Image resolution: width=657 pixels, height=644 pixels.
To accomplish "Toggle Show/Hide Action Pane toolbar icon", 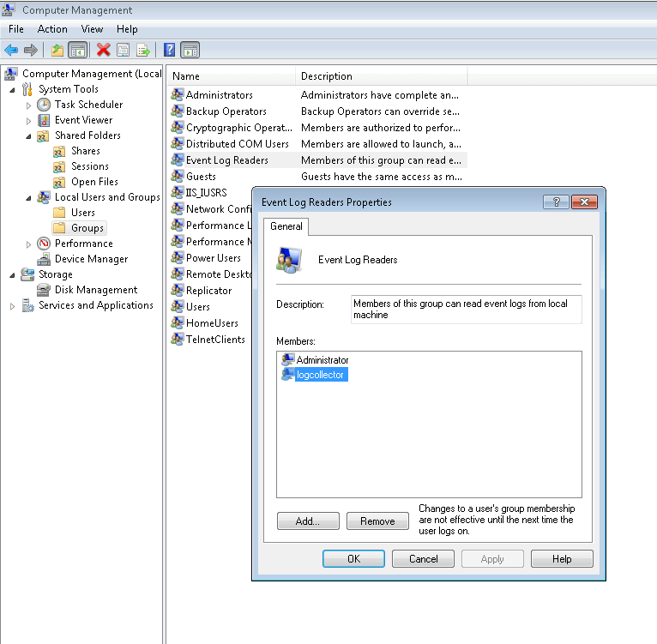I will (x=190, y=51).
